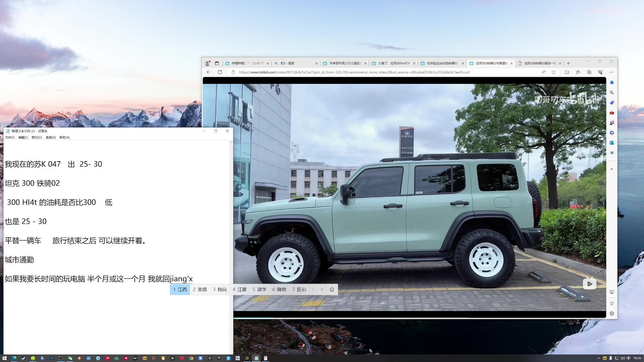Click the Read aloud icon in address bar
The image size is (644, 362).
pos(544,72)
